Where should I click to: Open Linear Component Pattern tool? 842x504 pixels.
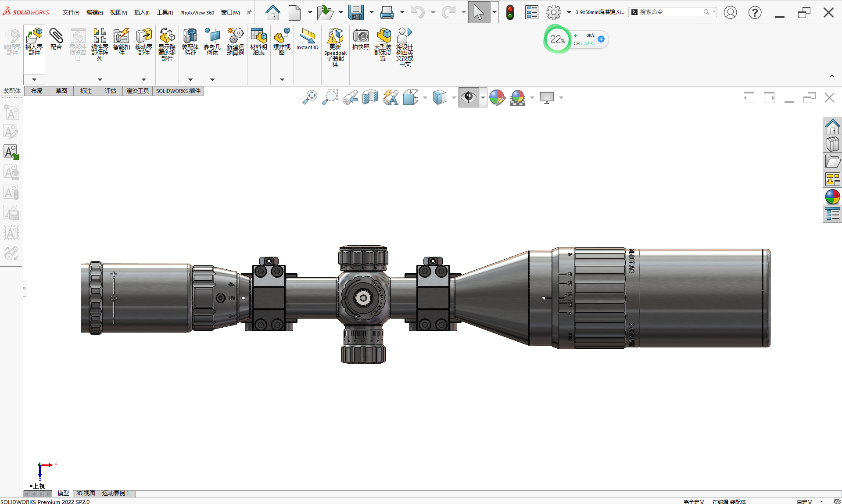(100, 44)
